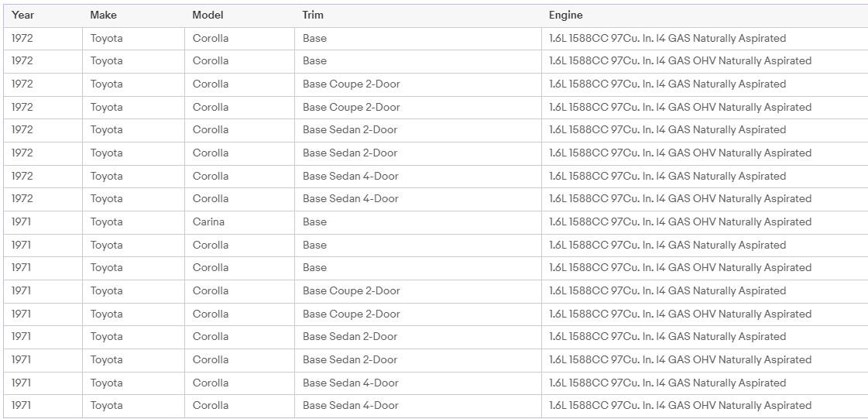Click the Model column header
The image size is (868, 419).
(x=208, y=15)
